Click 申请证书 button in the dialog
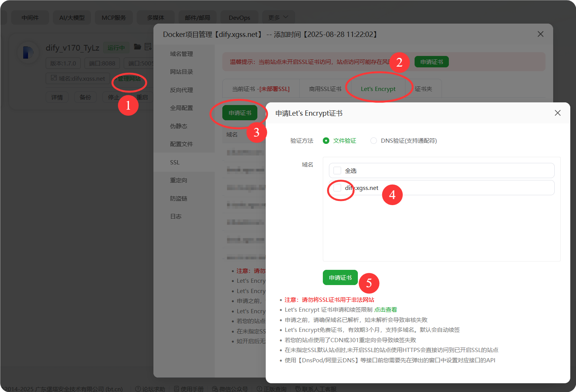This screenshot has height=392, width=576. [340, 278]
